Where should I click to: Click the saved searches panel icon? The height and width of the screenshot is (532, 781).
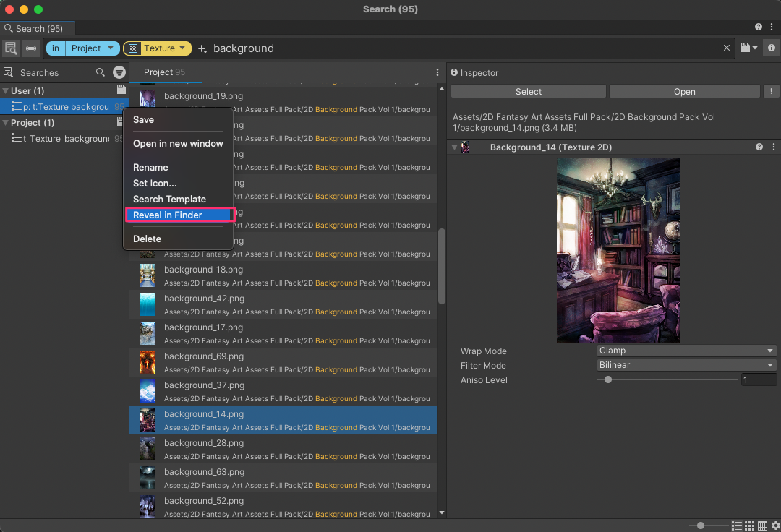pos(11,48)
